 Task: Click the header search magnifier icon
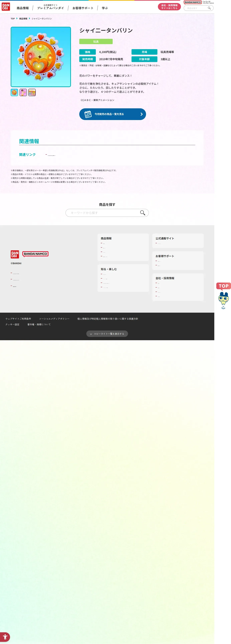point(209,8)
